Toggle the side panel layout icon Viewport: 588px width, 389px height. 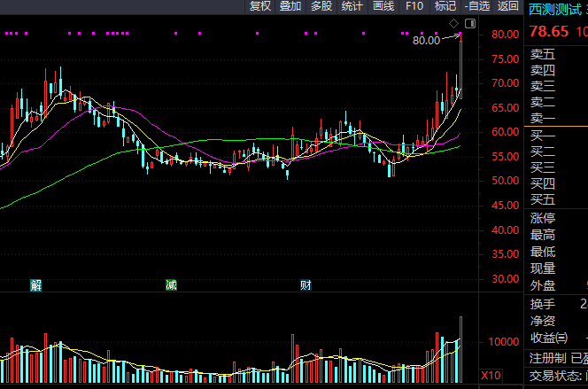[x=470, y=24]
